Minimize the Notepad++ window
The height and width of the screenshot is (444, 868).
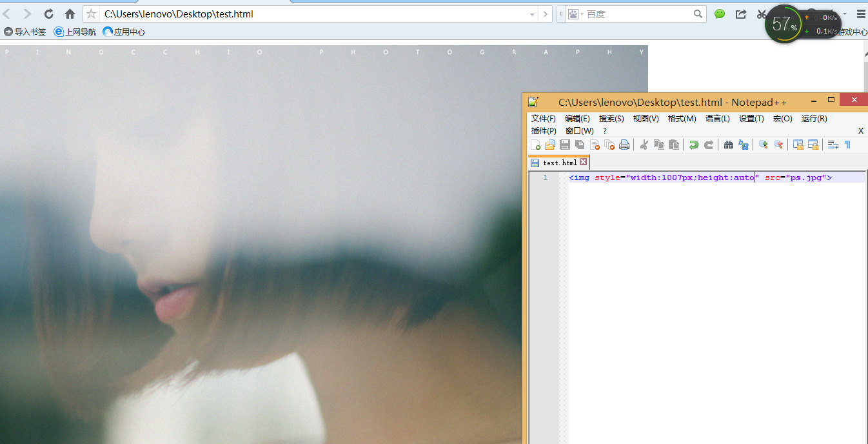(x=814, y=100)
